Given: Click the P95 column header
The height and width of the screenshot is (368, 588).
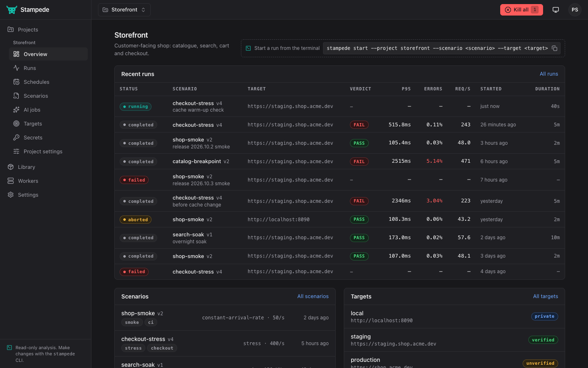Looking at the screenshot, I should [406, 89].
